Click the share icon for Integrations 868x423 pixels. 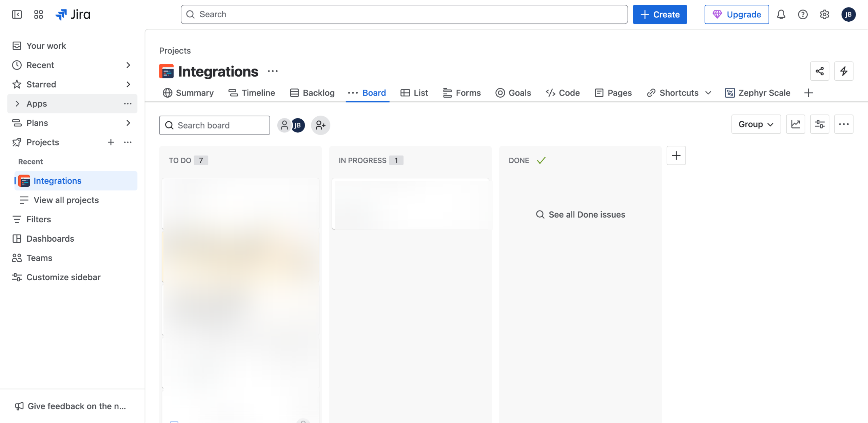820,71
